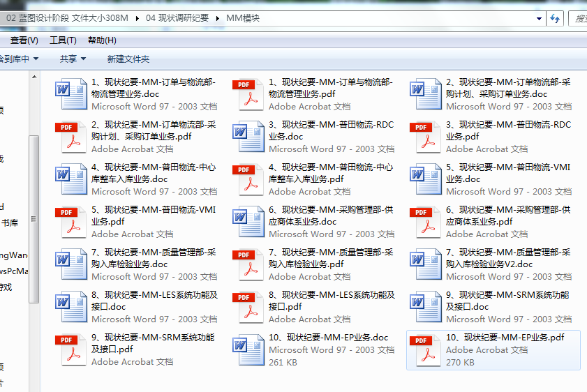Open the 帮助(H) menu
Image resolution: width=587 pixels, height=392 pixels.
pos(102,40)
